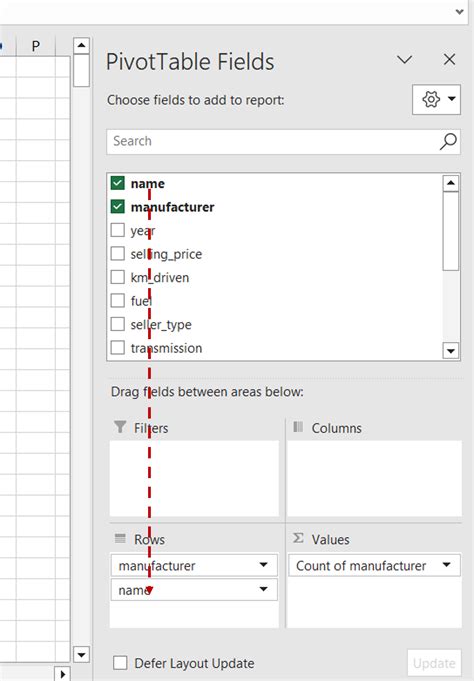This screenshot has width=474, height=681.
Task: Click the Update button
Action: 434,663
